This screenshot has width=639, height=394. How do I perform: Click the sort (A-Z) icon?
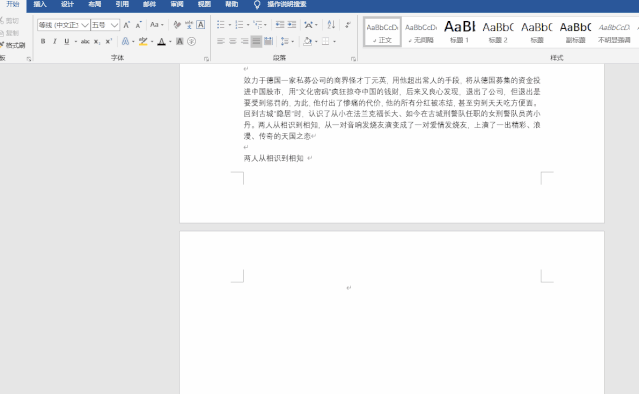pyautogui.click(x=331, y=25)
